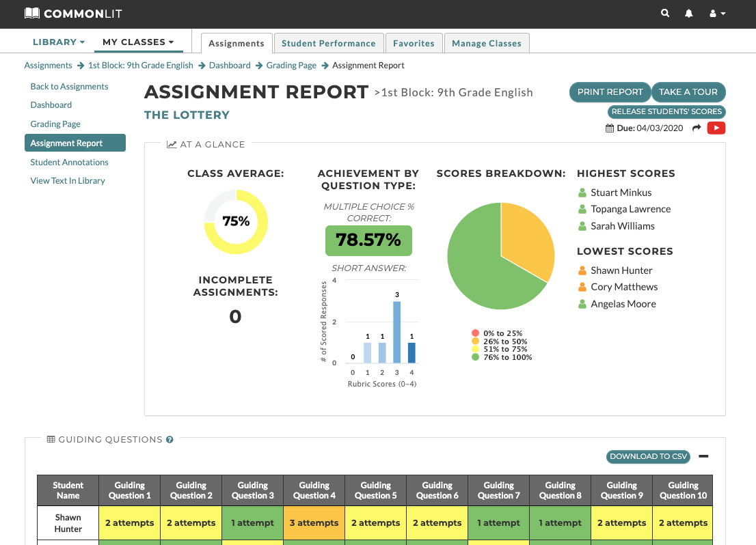Open Student Annotations in the sidebar

69,162
